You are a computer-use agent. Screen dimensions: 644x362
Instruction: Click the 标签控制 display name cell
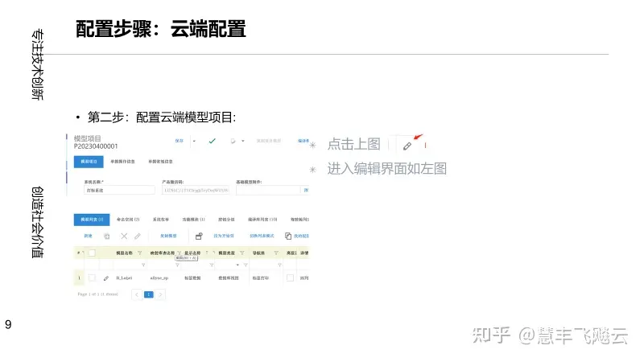pyautogui.click(x=192, y=278)
